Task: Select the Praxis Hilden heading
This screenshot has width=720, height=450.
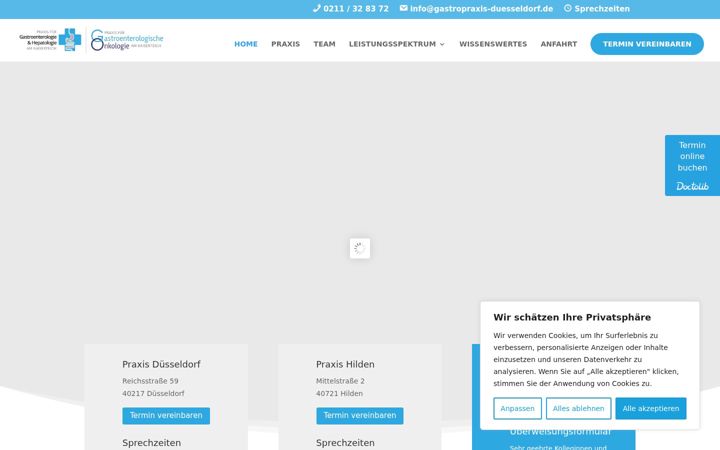Action: tap(345, 364)
